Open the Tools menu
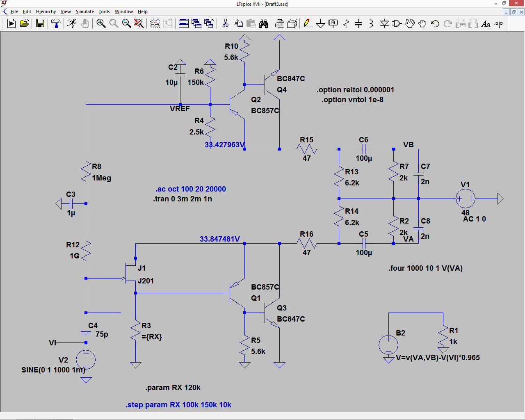The height and width of the screenshot is (420, 525). [x=104, y=11]
